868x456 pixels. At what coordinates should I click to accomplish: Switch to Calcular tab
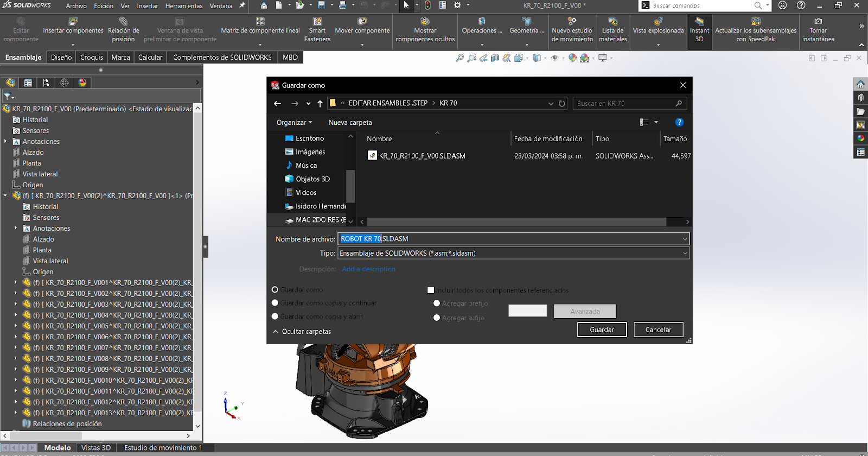click(x=150, y=57)
